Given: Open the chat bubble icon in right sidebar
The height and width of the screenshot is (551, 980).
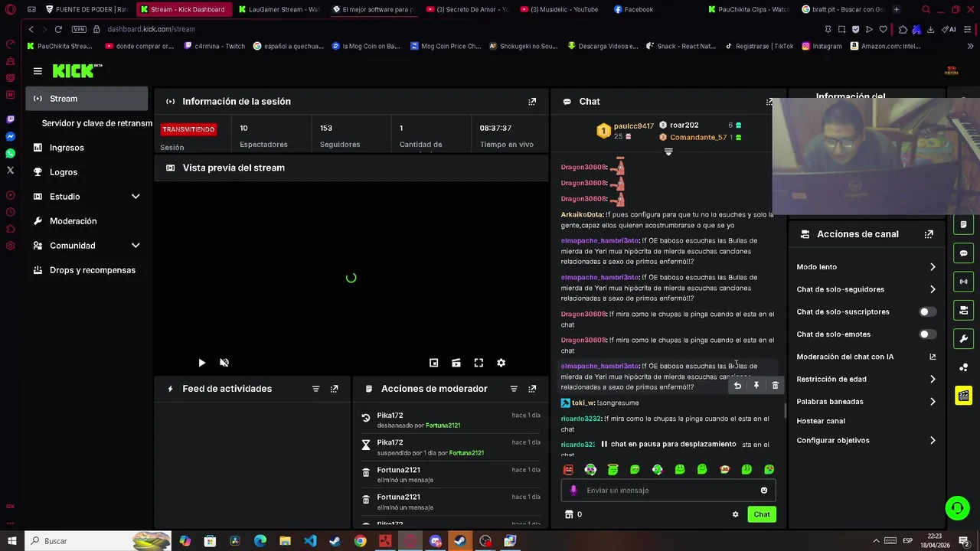Looking at the screenshot, I should (964, 253).
